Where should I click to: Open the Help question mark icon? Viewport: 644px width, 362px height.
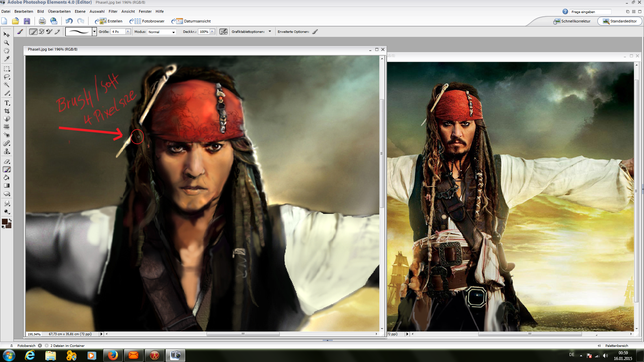click(565, 12)
